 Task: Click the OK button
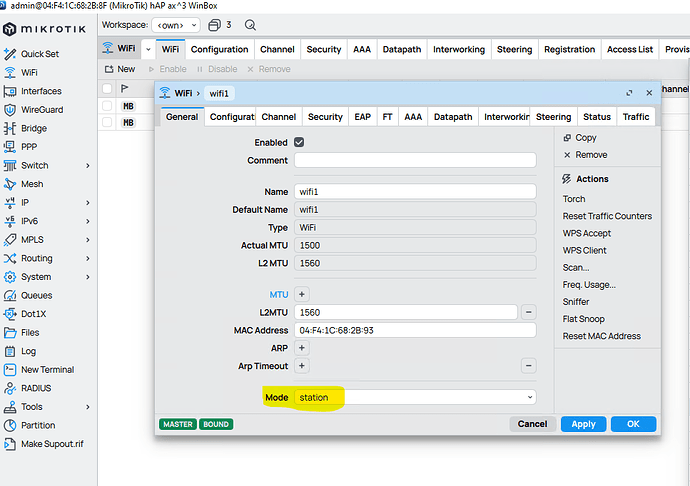pyautogui.click(x=633, y=424)
